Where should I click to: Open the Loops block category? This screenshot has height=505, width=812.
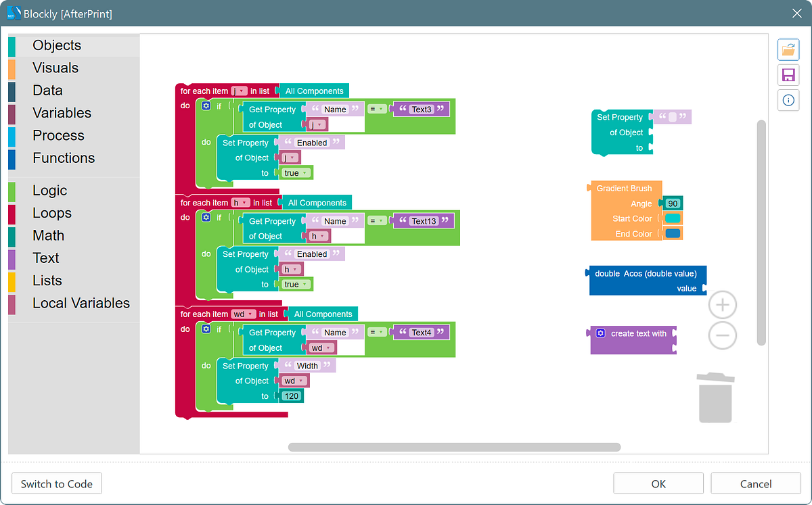[51, 212]
